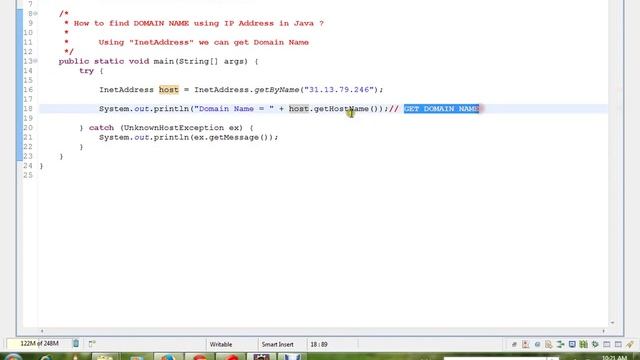Click the vertical scrollbar down arrow
This screenshot has height=360, width=640.
pyautogui.click(x=612, y=323)
